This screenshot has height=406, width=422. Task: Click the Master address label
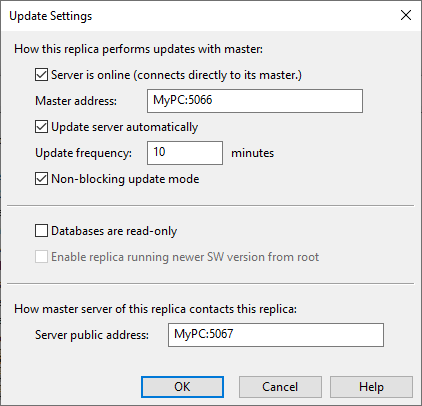(76, 101)
